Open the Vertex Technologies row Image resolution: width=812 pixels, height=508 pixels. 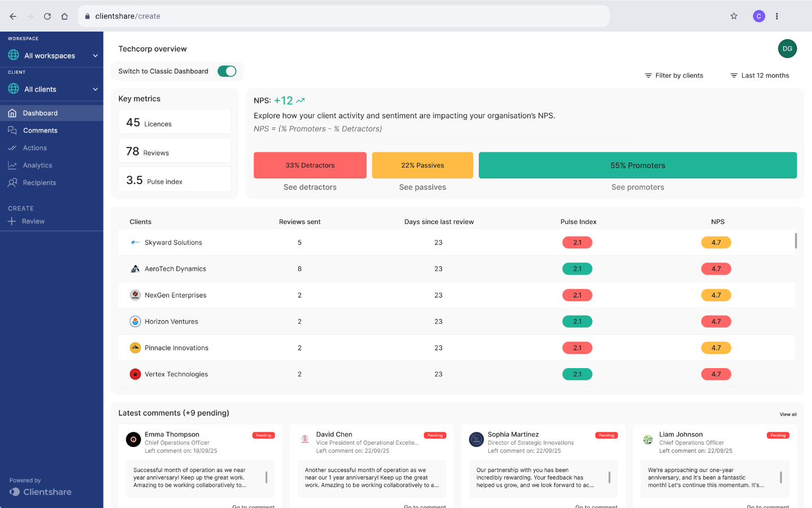457,374
